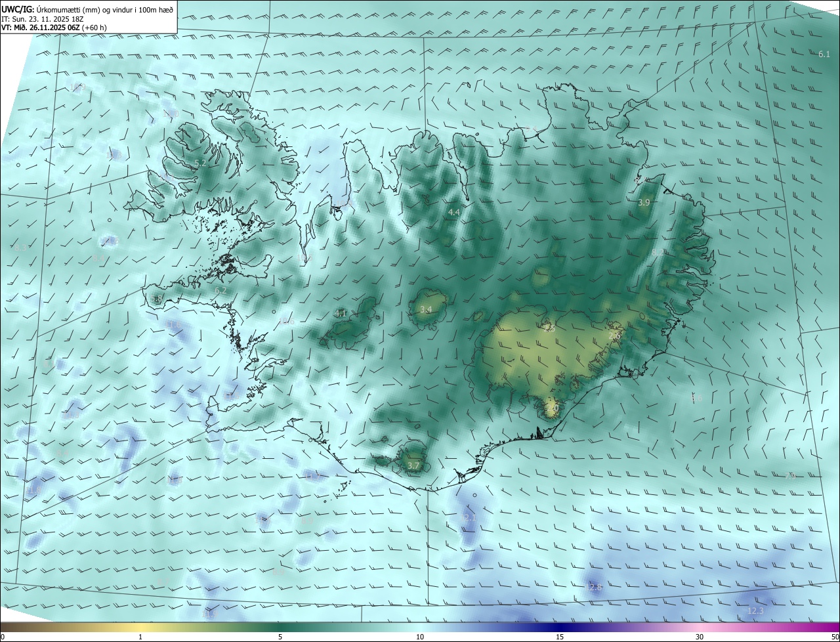Click the 12.3 value in the southeast sea
Image resolution: width=840 pixels, height=642 pixels.
click(755, 611)
